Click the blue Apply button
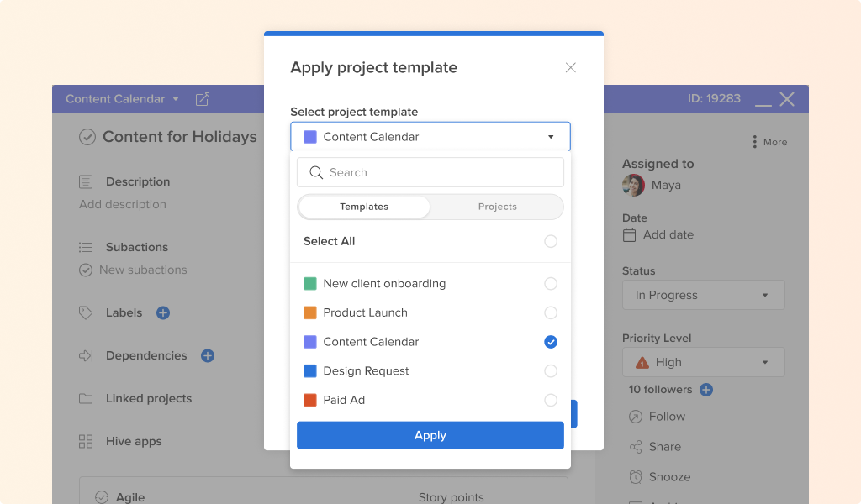 tap(430, 435)
